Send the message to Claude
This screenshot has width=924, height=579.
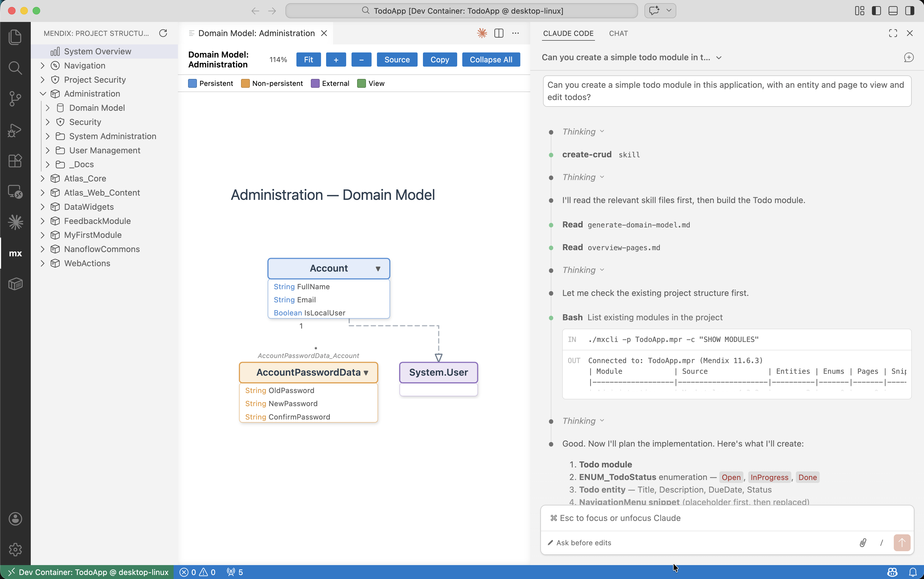[x=902, y=543]
